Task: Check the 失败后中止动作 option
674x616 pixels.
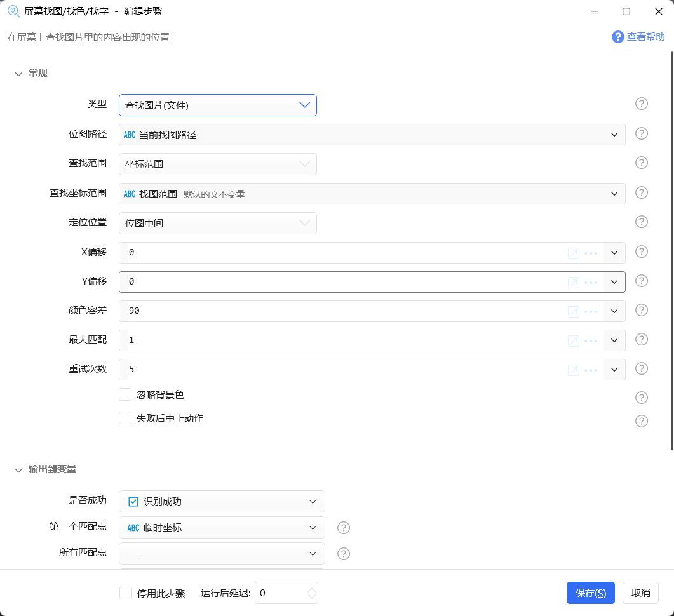Action: pyautogui.click(x=125, y=418)
